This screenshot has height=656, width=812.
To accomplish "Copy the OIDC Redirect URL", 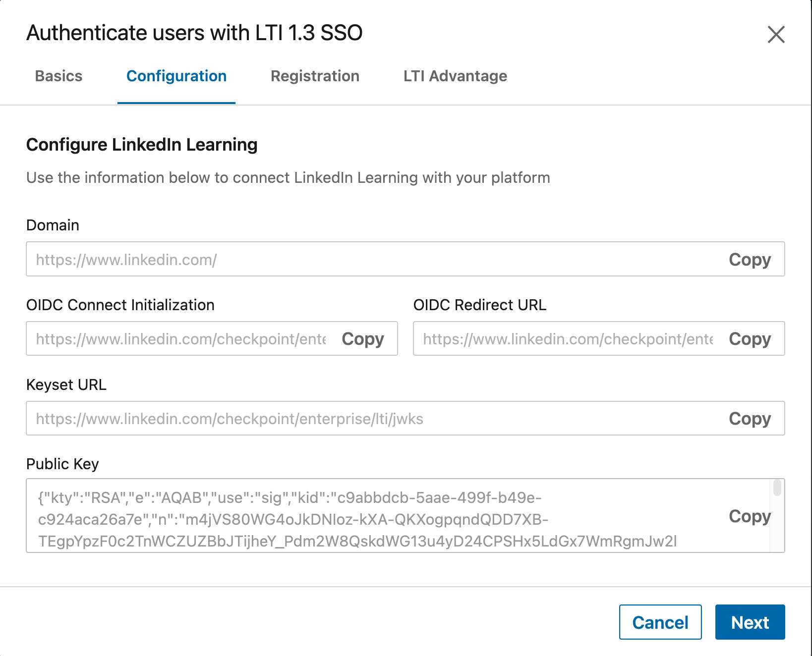I will tap(749, 339).
